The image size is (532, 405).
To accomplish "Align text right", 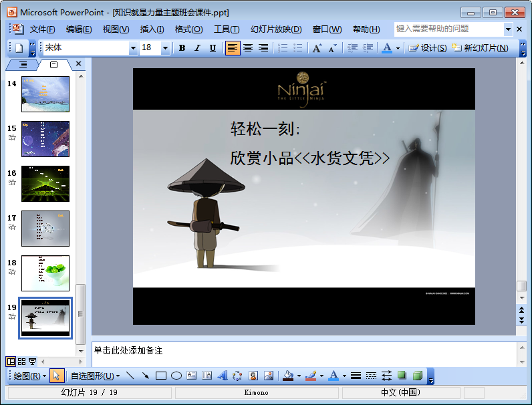I will (x=263, y=48).
